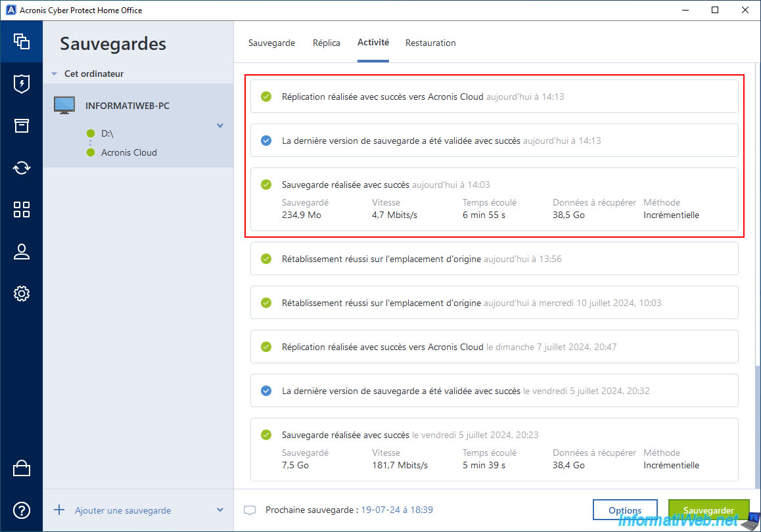761x532 pixels.
Task: Click the green Sauvegarder button
Action: (x=708, y=510)
